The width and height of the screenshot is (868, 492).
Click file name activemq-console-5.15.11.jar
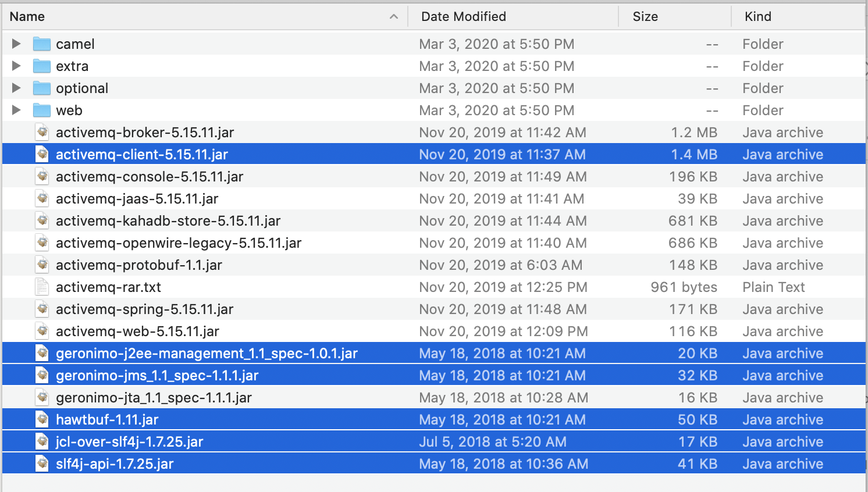pos(150,177)
